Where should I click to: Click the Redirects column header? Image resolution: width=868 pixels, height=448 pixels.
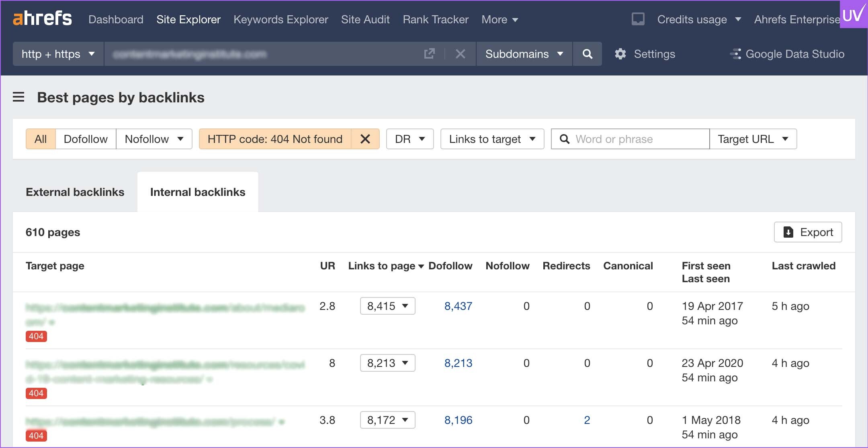pos(566,266)
